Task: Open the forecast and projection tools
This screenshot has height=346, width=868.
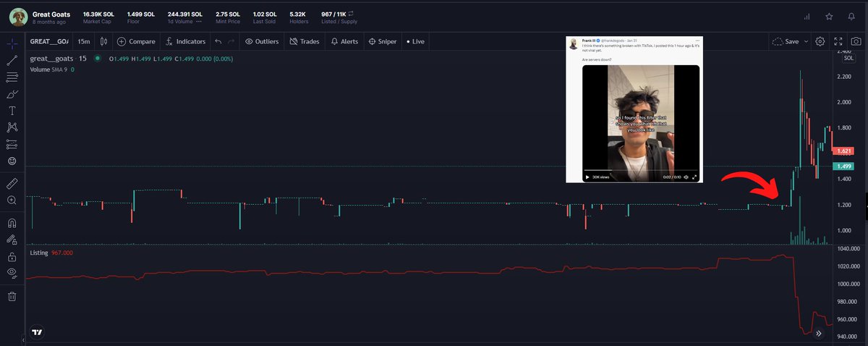Action: pos(12,144)
